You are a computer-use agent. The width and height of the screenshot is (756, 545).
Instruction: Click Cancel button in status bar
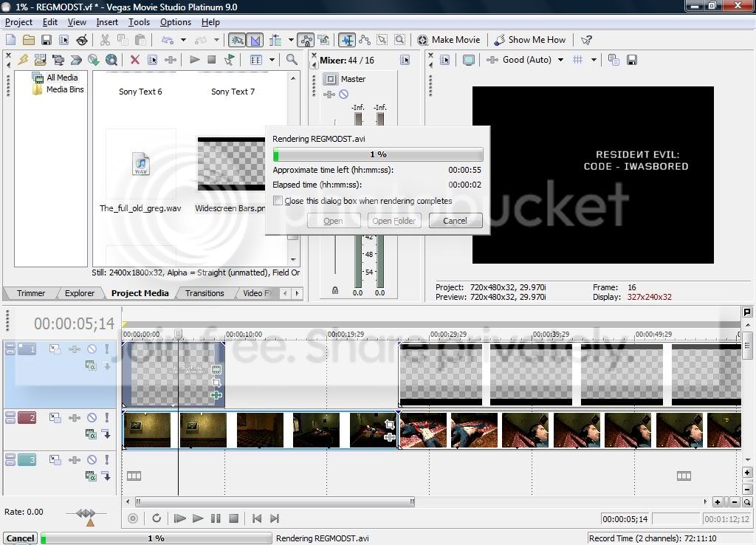click(20, 538)
